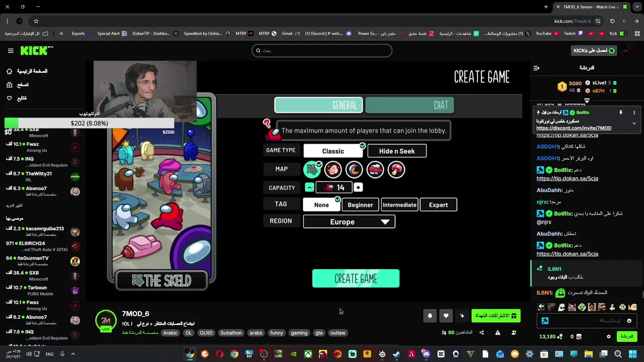
Task: Click the green CREATE GAME button
Action: click(x=356, y=279)
